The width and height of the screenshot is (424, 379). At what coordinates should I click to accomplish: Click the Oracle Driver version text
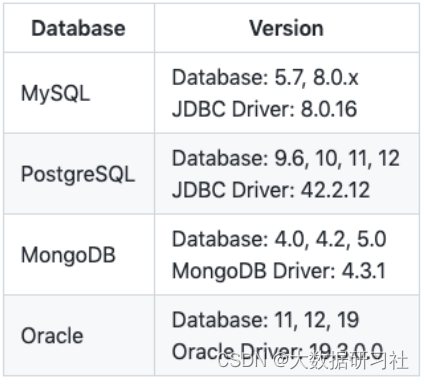(x=277, y=351)
